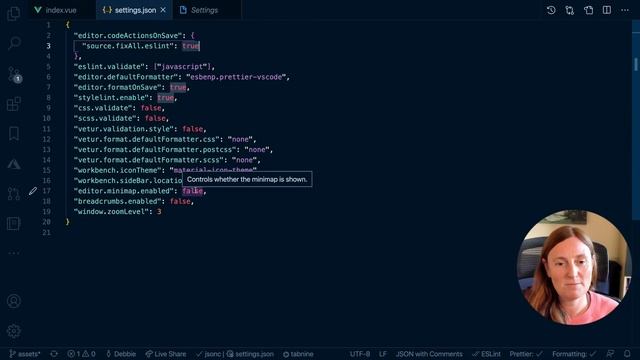
Task: Open the triangle-logo view in activity bar
Action: coord(14,164)
